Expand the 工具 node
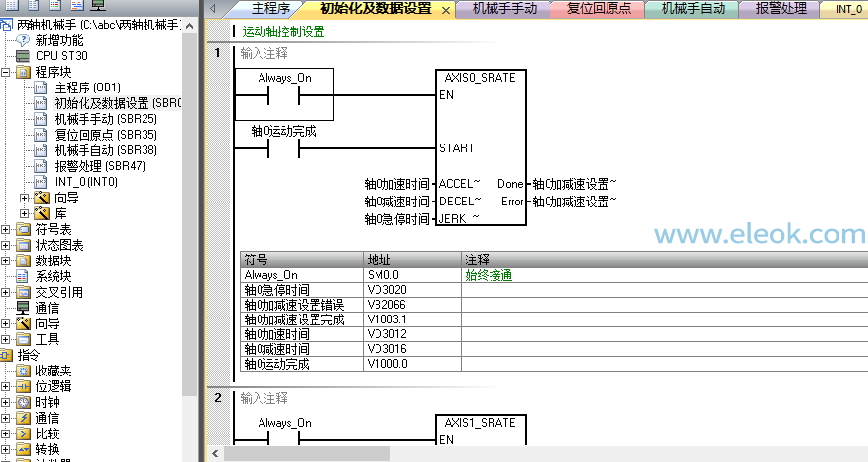The width and height of the screenshot is (868, 462). tap(6, 339)
